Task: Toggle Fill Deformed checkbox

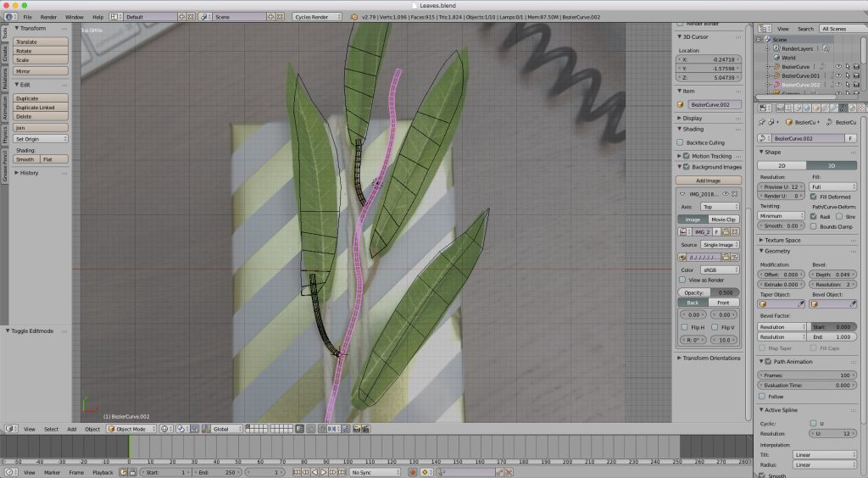Action: [x=813, y=197]
